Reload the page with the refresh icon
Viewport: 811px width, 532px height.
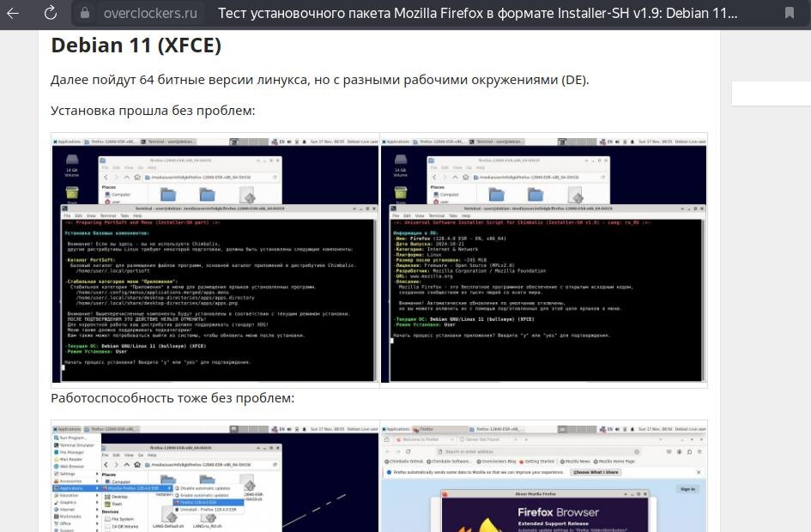(x=50, y=13)
